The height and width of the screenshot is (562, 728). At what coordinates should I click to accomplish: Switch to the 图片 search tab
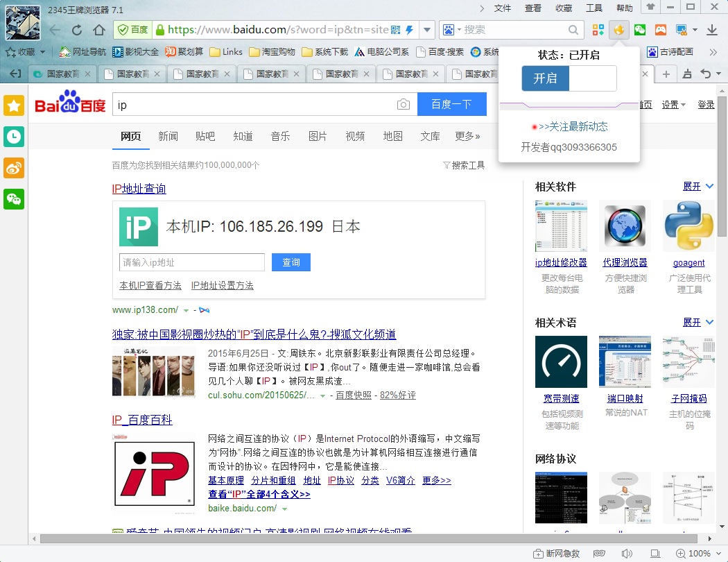318,137
